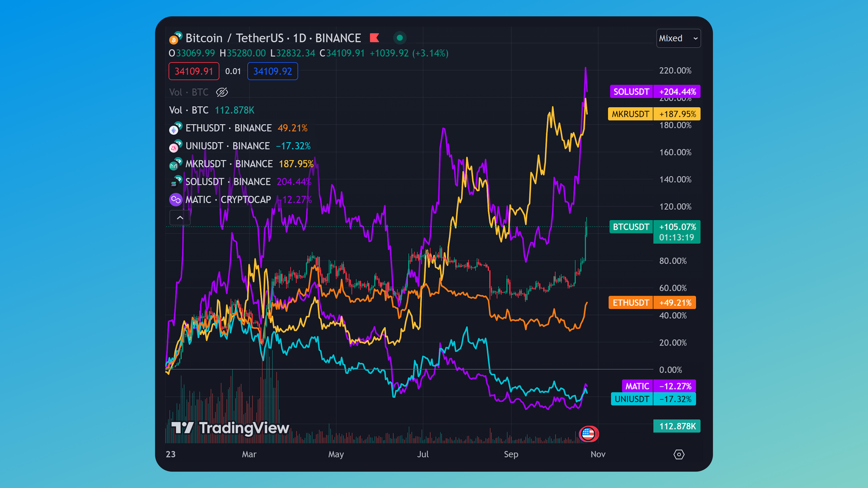Click the green market status dot
The width and height of the screenshot is (868, 488).
(400, 38)
